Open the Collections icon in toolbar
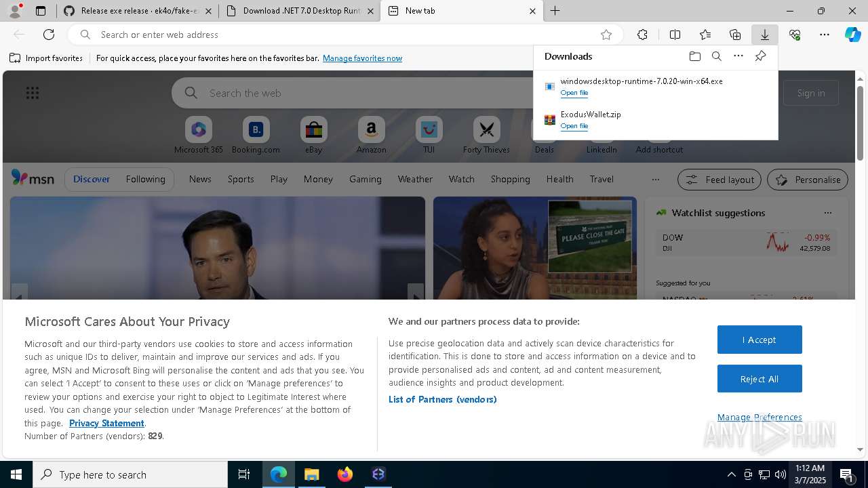Image resolution: width=868 pixels, height=488 pixels. 735,35
